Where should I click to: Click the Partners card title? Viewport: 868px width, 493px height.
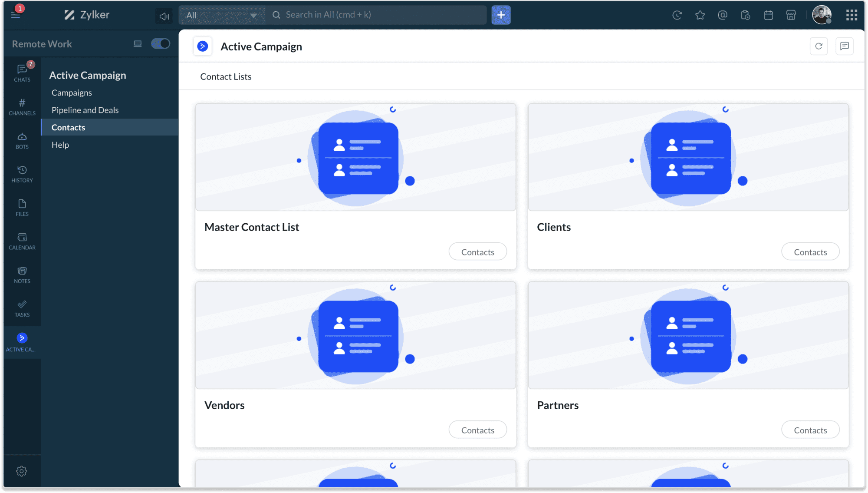point(558,405)
